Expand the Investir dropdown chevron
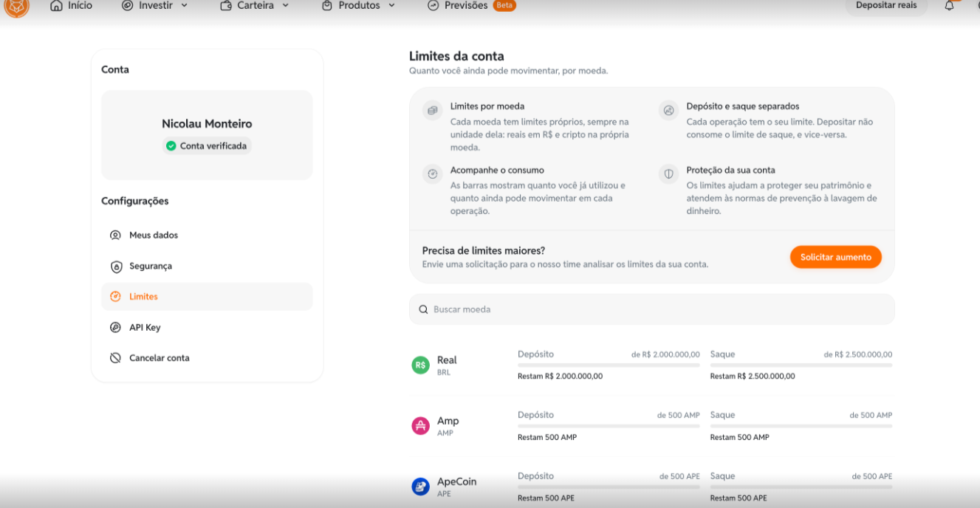980x508 pixels. tap(184, 5)
